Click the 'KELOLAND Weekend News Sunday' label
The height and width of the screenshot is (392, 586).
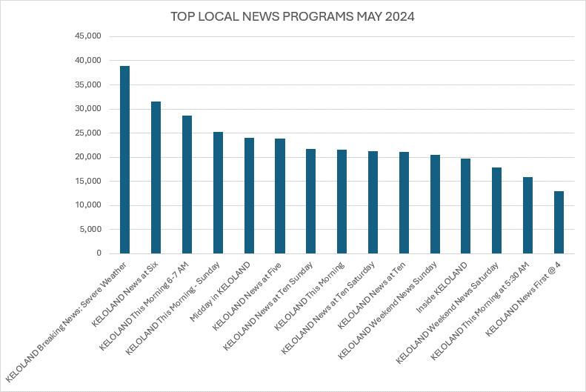pos(387,310)
